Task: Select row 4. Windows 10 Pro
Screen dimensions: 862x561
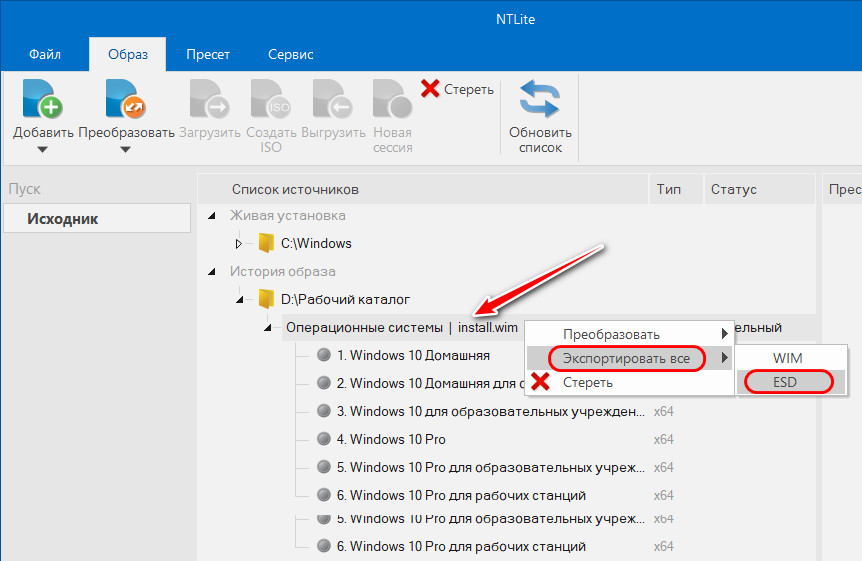Action: (391, 439)
